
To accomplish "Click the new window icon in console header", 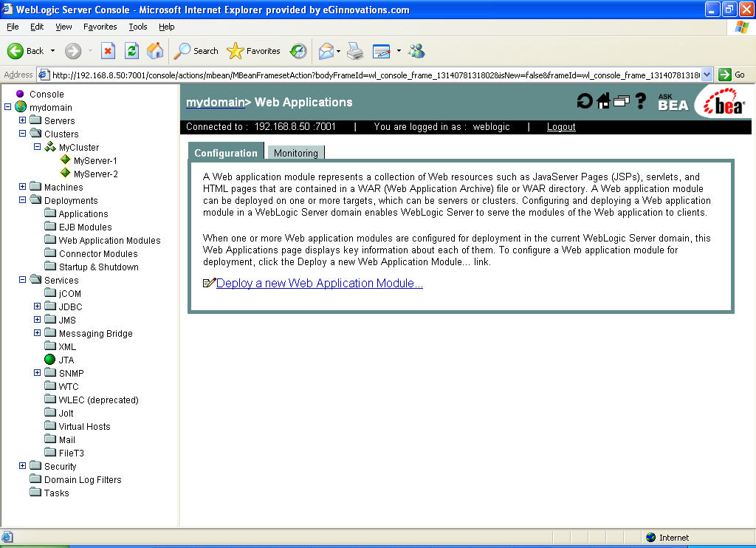I will click(622, 101).
